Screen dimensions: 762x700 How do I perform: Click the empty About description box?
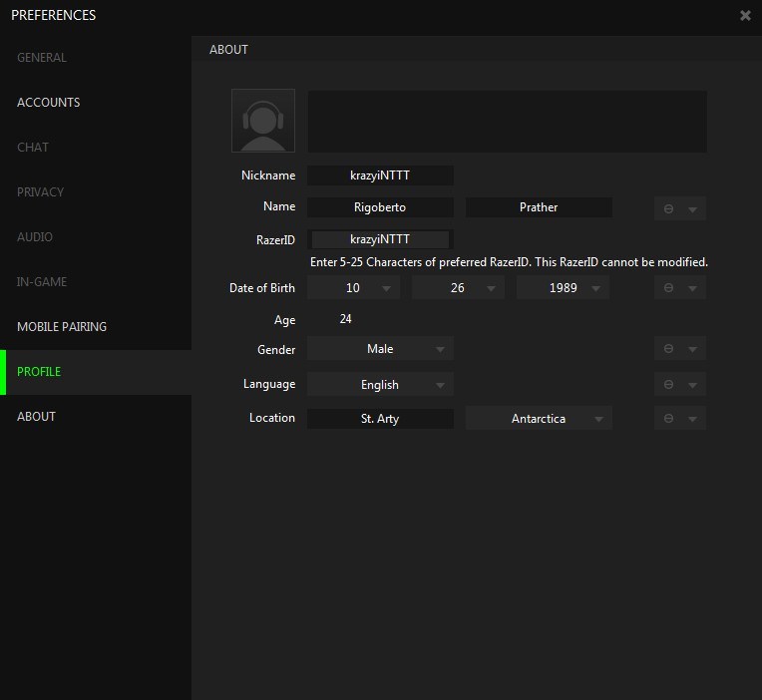[x=508, y=122]
